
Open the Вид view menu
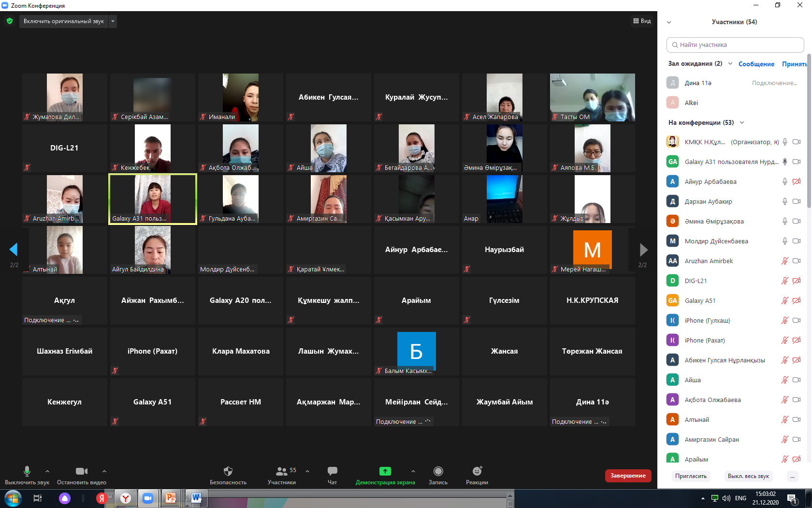coord(642,21)
